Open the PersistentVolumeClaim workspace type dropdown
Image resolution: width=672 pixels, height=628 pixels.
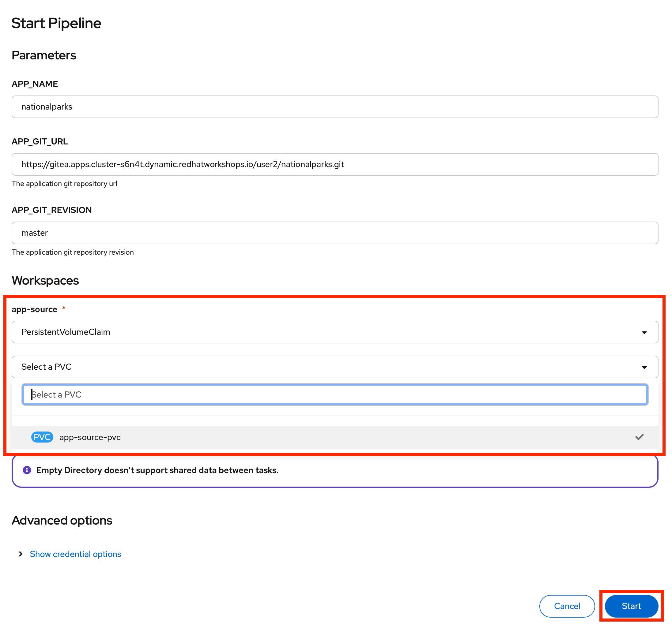pyautogui.click(x=335, y=332)
